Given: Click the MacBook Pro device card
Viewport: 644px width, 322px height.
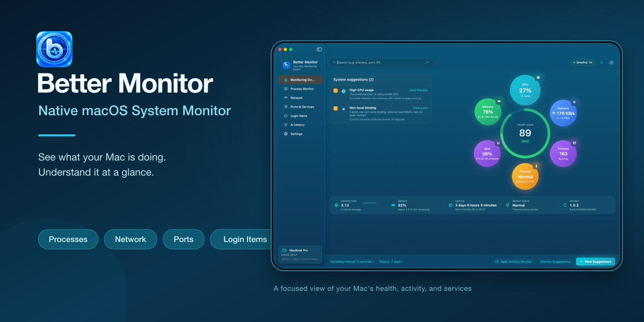Looking at the screenshot, I should (x=300, y=255).
